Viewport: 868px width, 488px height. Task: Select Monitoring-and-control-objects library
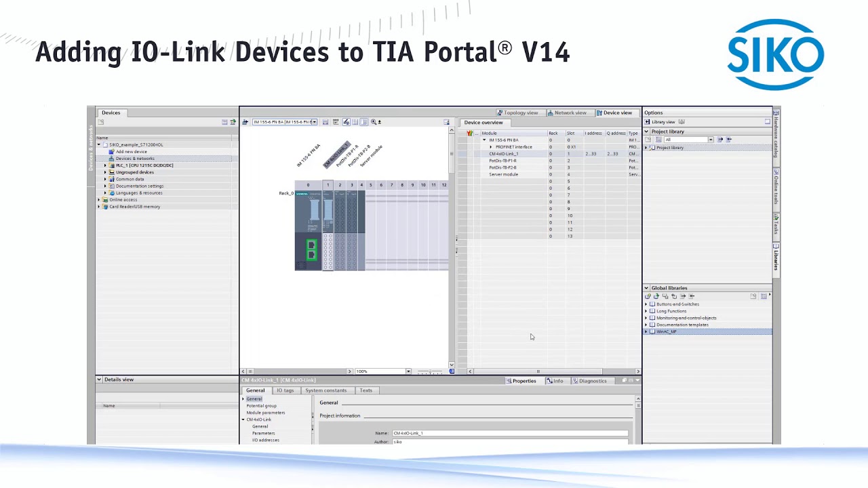pyautogui.click(x=686, y=318)
